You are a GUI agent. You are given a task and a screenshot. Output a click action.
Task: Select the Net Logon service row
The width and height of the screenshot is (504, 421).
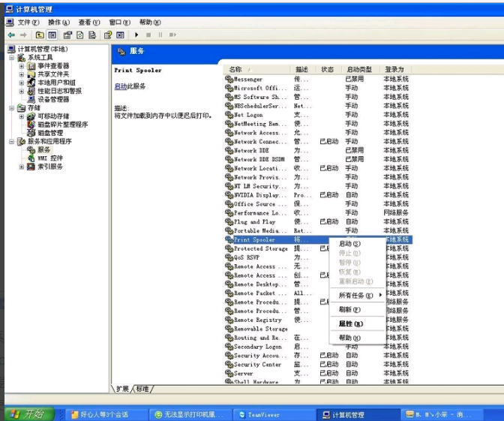tap(318, 115)
